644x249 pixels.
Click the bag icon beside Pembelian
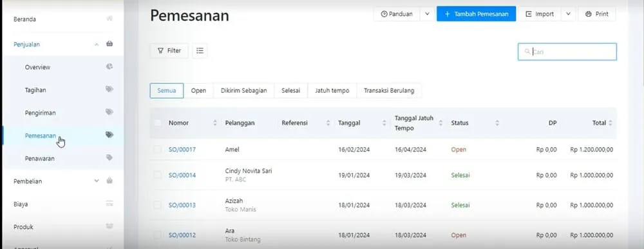point(109,181)
